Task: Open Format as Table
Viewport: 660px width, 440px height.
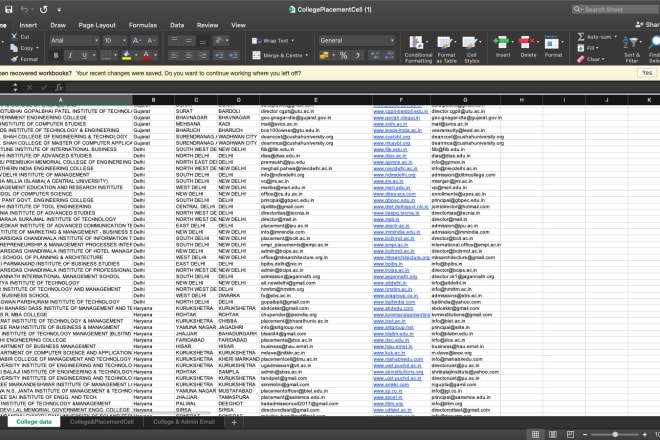Action: (446, 49)
